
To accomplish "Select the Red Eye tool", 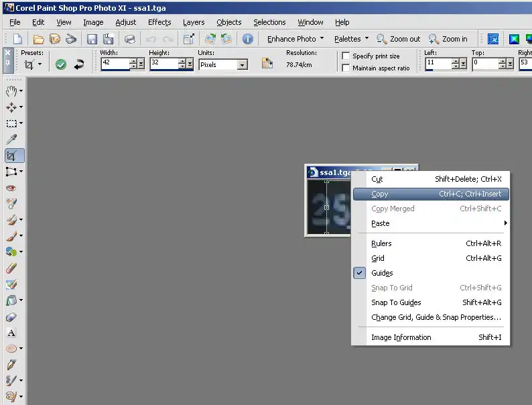I will (x=11, y=188).
